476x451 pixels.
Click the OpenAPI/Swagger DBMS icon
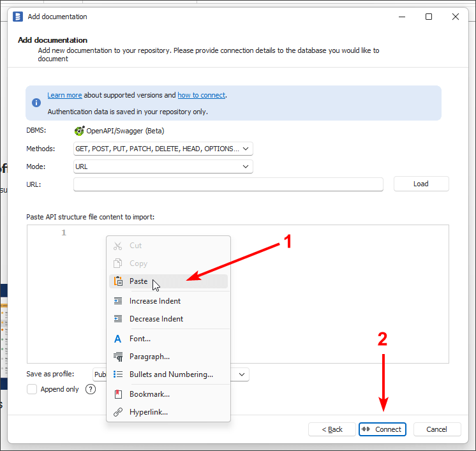click(x=79, y=131)
